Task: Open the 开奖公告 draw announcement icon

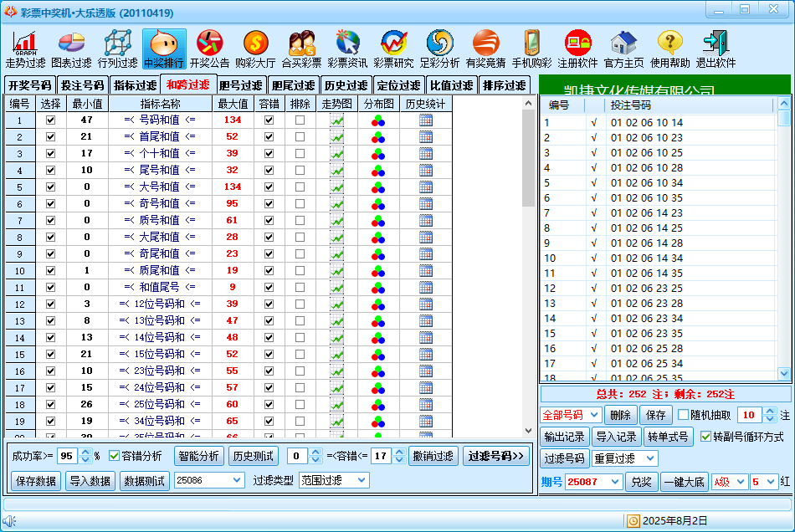Action: [209, 49]
